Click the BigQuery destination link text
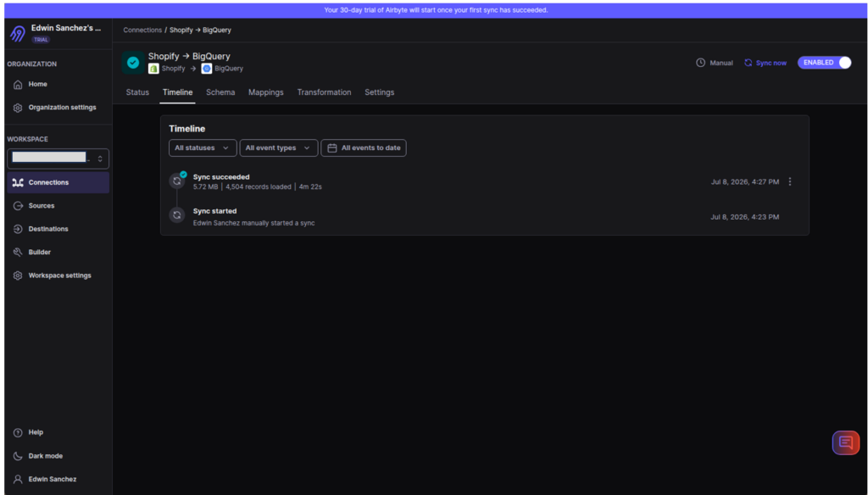Viewport: 868px width, 495px height. [x=229, y=69]
